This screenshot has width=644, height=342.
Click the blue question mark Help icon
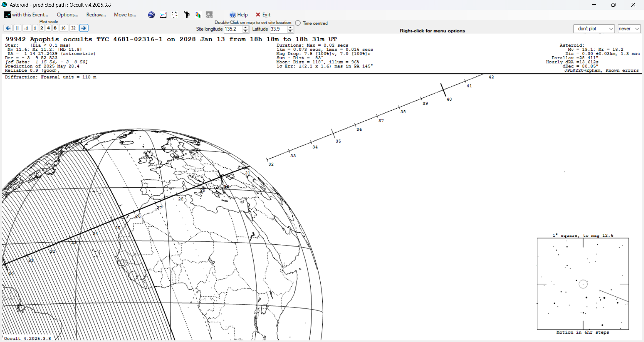pos(232,15)
